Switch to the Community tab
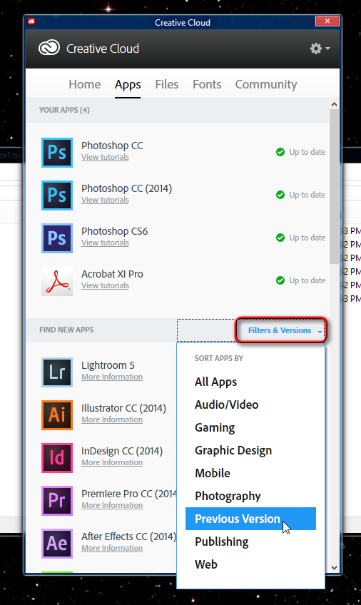This screenshot has width=361, height=605. pyautogui.click(x=266, y=84)
